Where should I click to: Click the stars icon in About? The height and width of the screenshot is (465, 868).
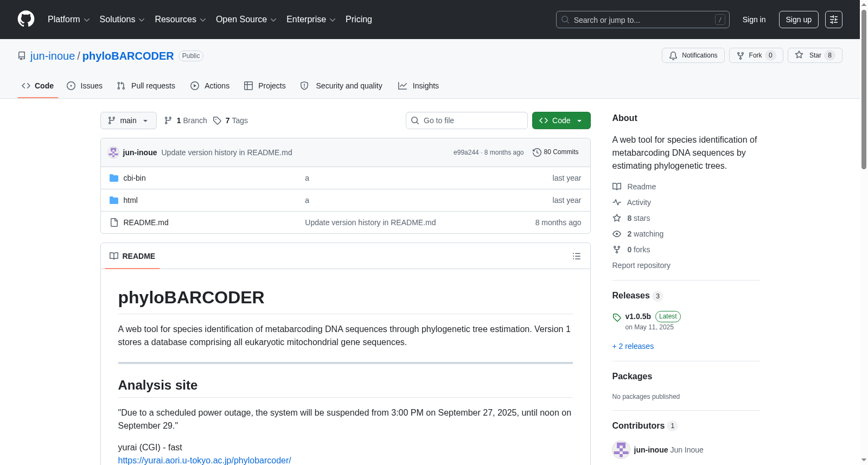(617, 218)
